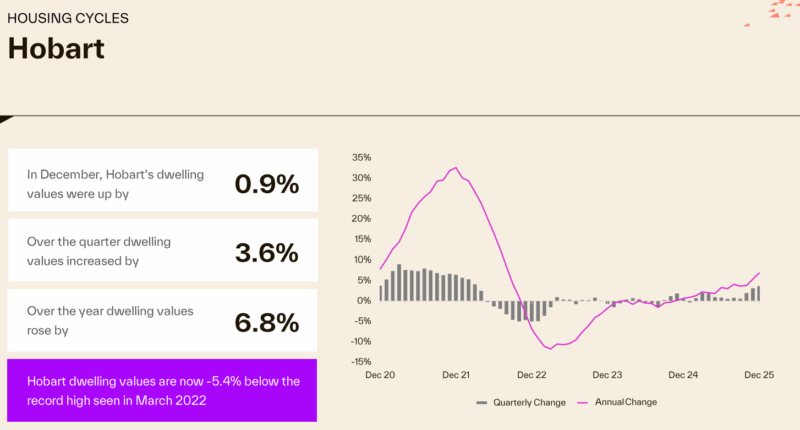Click the Dec 25 axis label
The width and height of the screenshot is (800, 430).
760,375
